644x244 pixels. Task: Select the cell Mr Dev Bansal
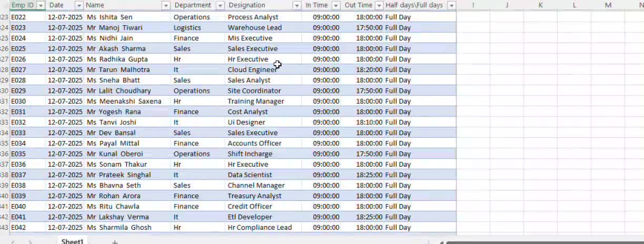click(x=128, y=133)
